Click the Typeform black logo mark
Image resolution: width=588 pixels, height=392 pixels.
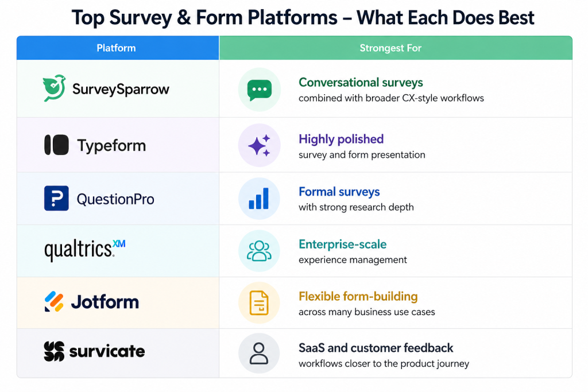coord(56,145)
